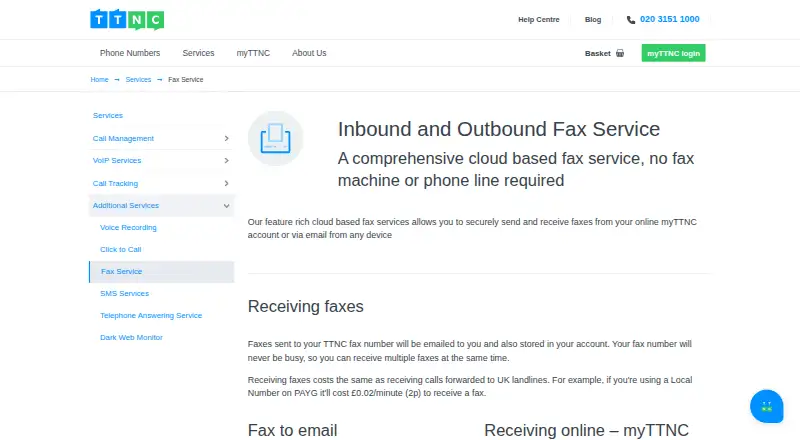This screenshot has width=800, height=440.
Task: Open the chat widget bubble
Action: pos(766,406)
